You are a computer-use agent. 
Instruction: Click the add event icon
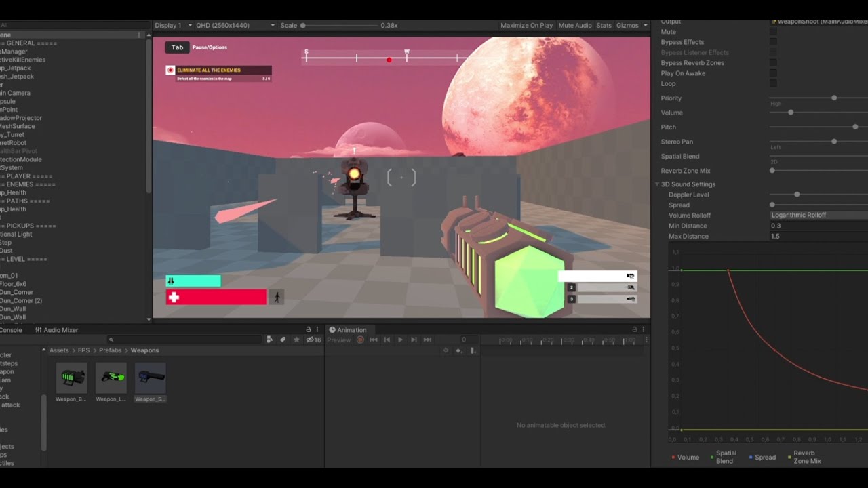(473, 350)
